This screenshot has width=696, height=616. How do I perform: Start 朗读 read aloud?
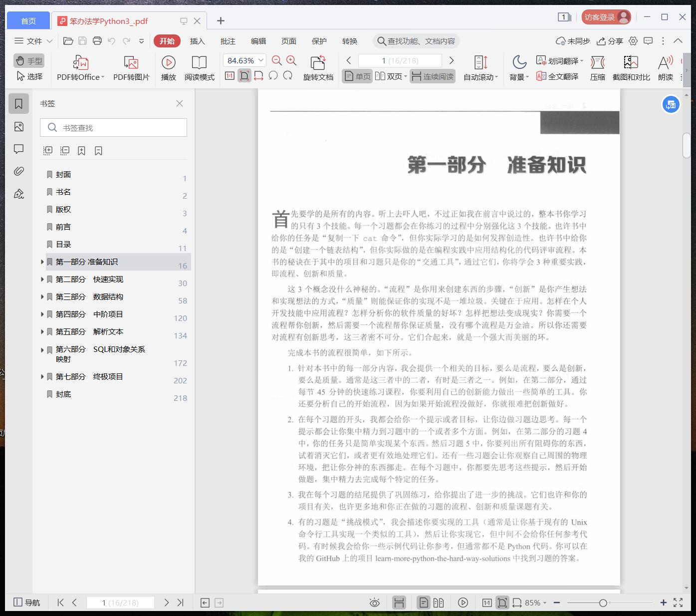(666, 68)
